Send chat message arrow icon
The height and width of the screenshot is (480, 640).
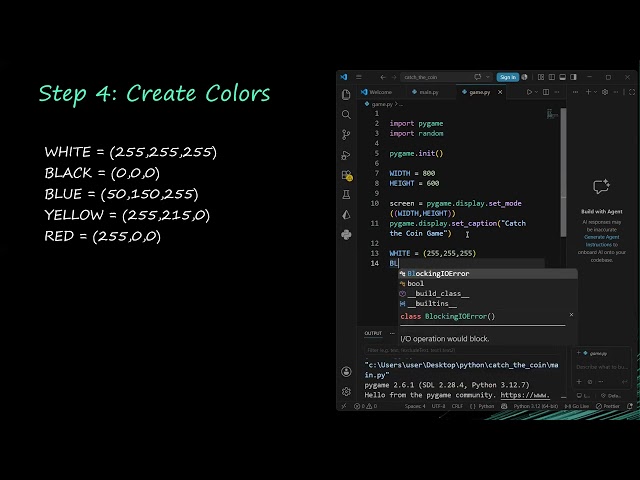tap(624, 382)
